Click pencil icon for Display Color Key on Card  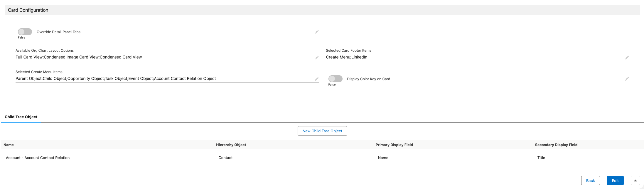click(x=627, y=79)
